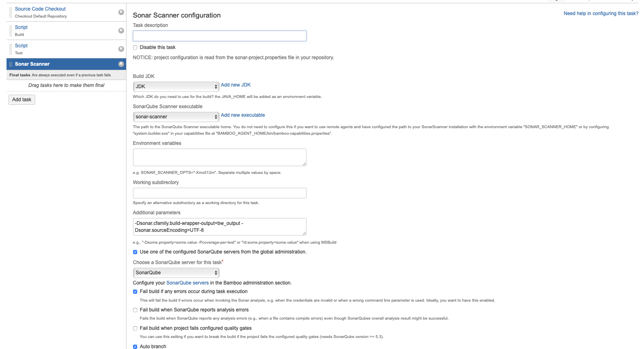The image size is (644, 349).
Task: Check Fail build when project fails quality gates
Action: click(135, 328)
